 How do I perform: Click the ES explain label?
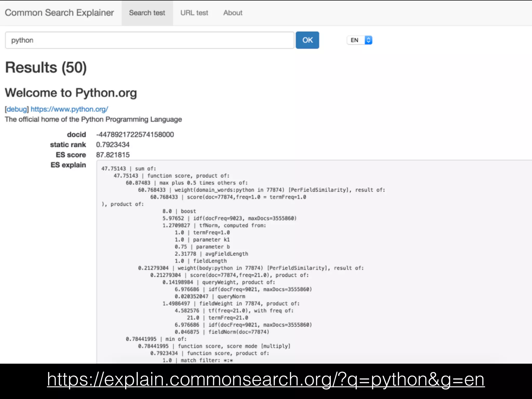point(68,165)
